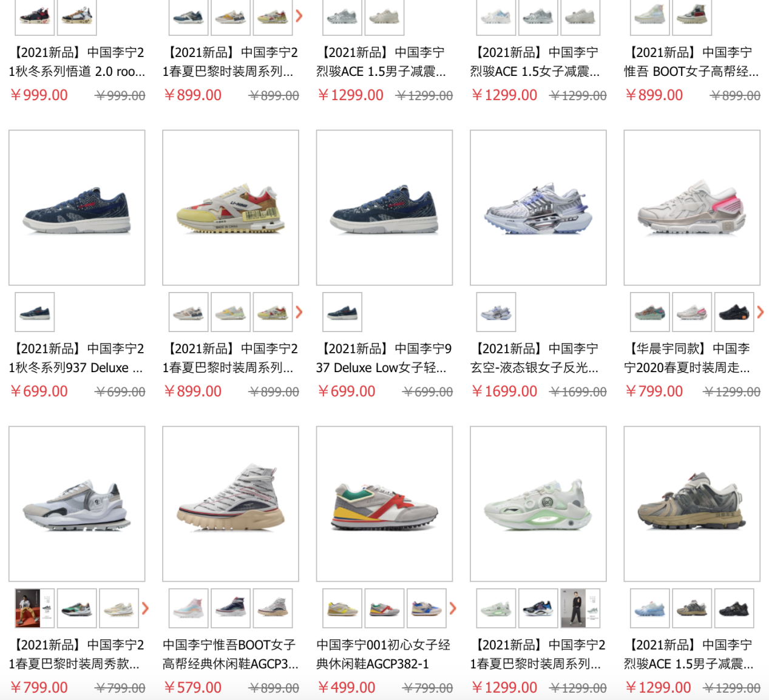Screen dimensions: 769x700
Task: Select the pink-blue variant of the 惟吾BOOT shoe
Action: click(x=189, y=608)
